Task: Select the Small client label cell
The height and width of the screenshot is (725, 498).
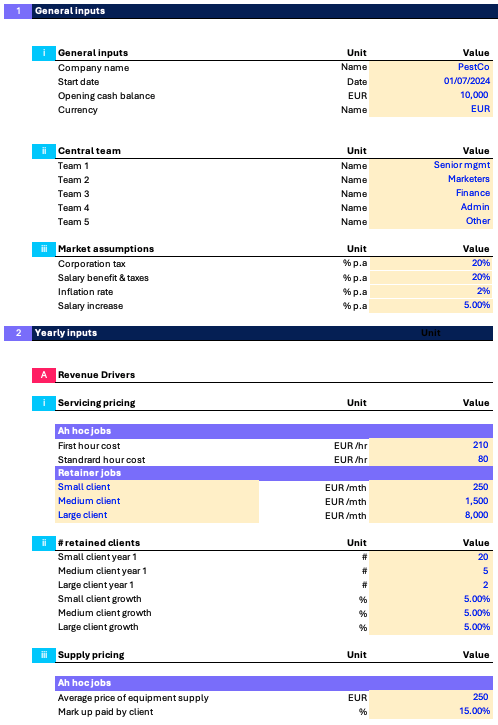Action: pos(157,487)
